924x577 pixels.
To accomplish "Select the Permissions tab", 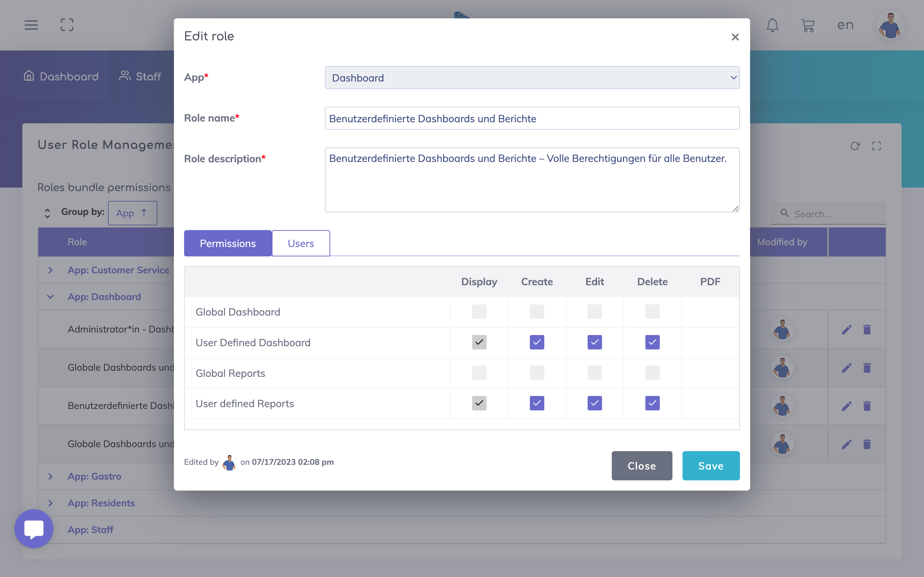I will (227, 243).
